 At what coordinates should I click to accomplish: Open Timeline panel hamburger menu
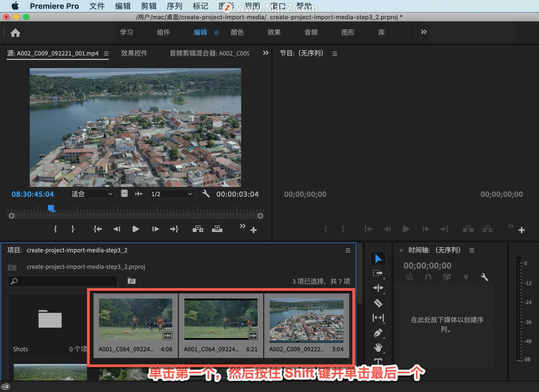[472, 250]
